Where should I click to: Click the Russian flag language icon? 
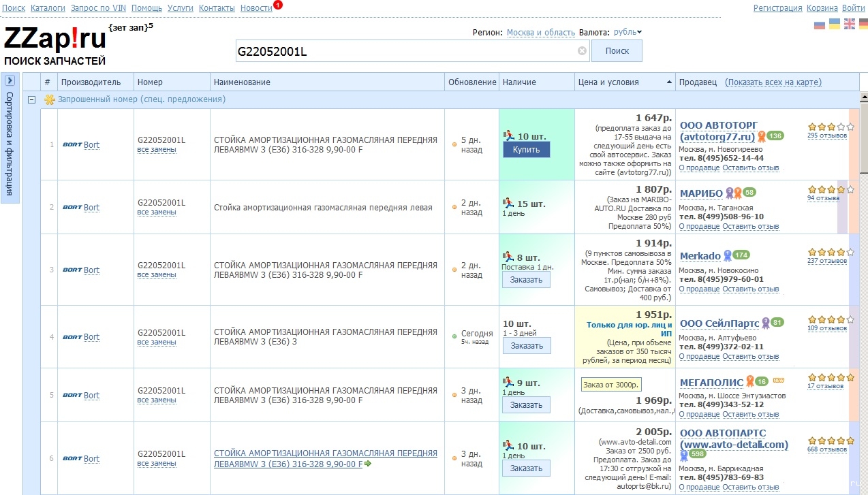[820, 25]
